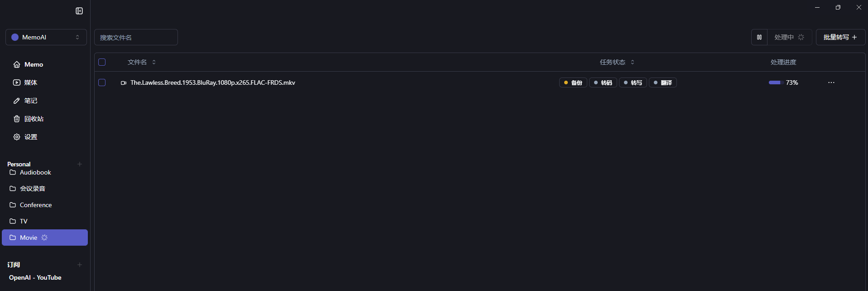868x291 pixels.
Task: Click the pencil icon for 笔记
Action: tap(17, 101)
